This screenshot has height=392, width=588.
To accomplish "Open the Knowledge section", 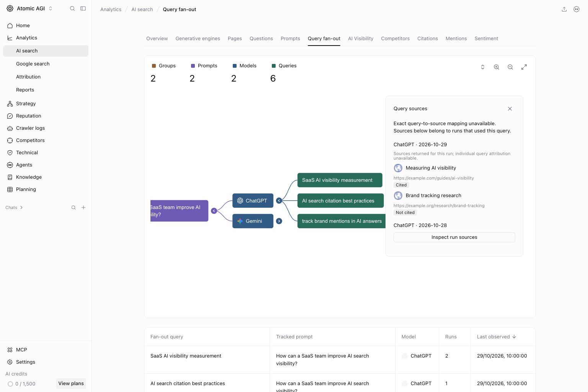I will point(46,177).
